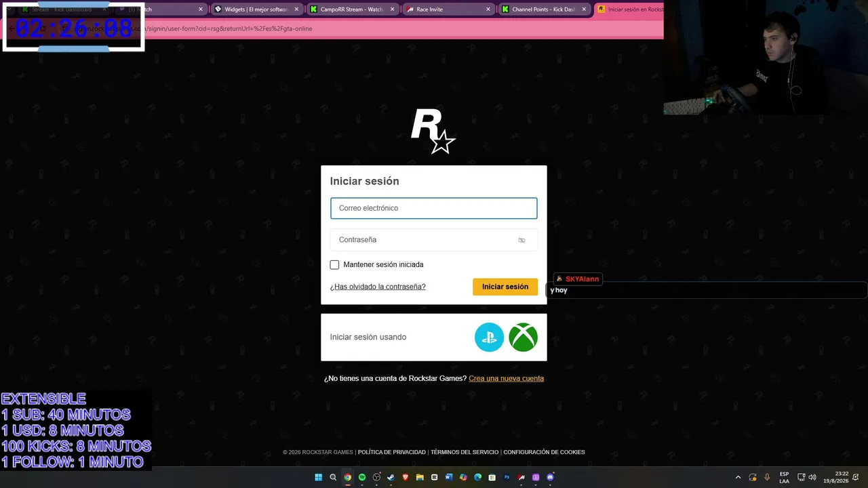Open the ESP LAA language switcher
Screen dimensions: 868x488
(x=784, y=477)
